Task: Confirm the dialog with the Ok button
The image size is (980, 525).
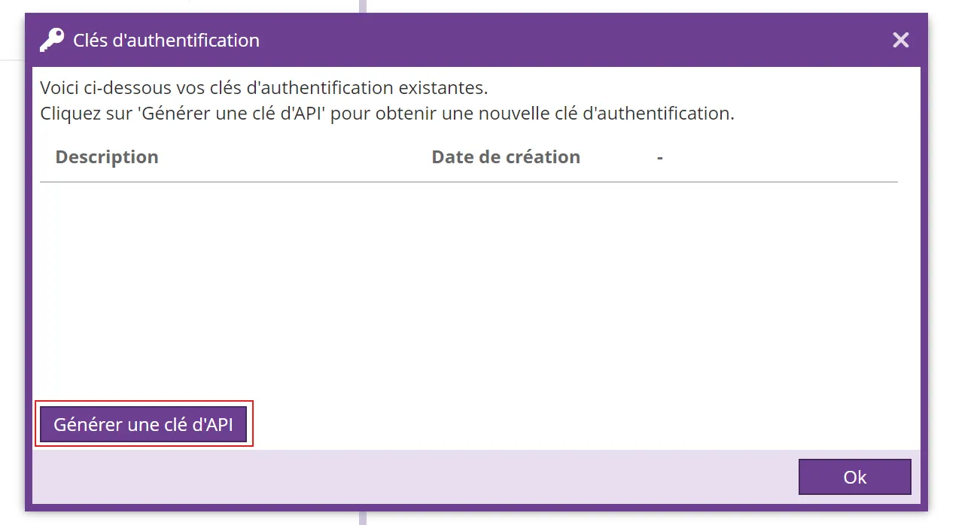Action: pos(854,477)
